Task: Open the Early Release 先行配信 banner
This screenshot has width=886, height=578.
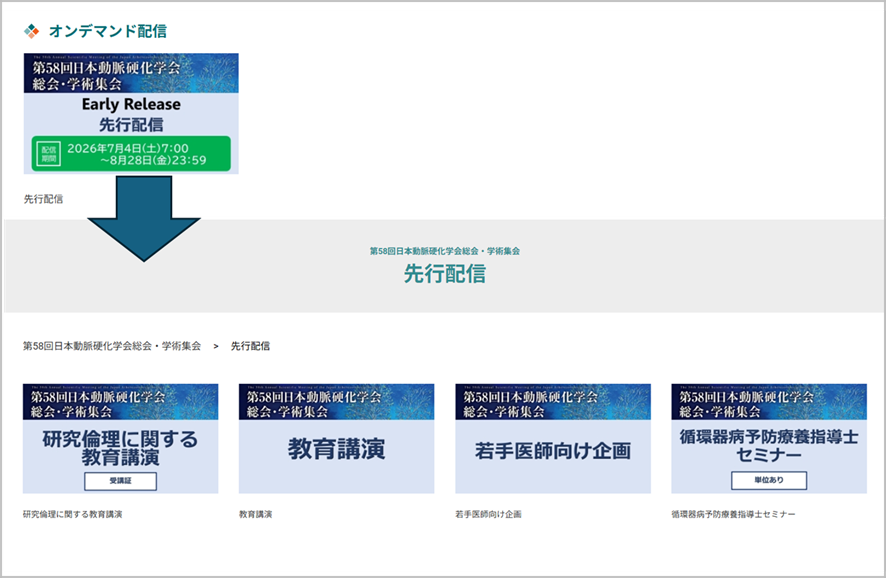Action: tap(131, 113)
